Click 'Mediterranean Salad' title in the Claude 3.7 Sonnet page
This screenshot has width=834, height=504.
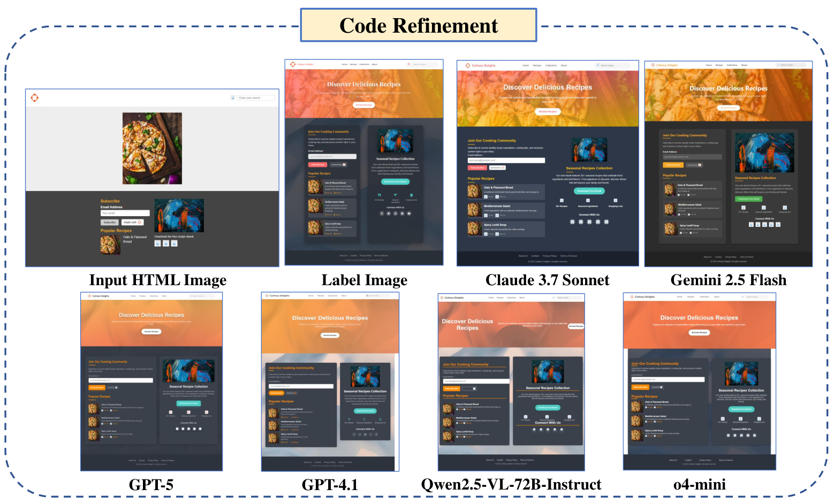pos(497,206)
